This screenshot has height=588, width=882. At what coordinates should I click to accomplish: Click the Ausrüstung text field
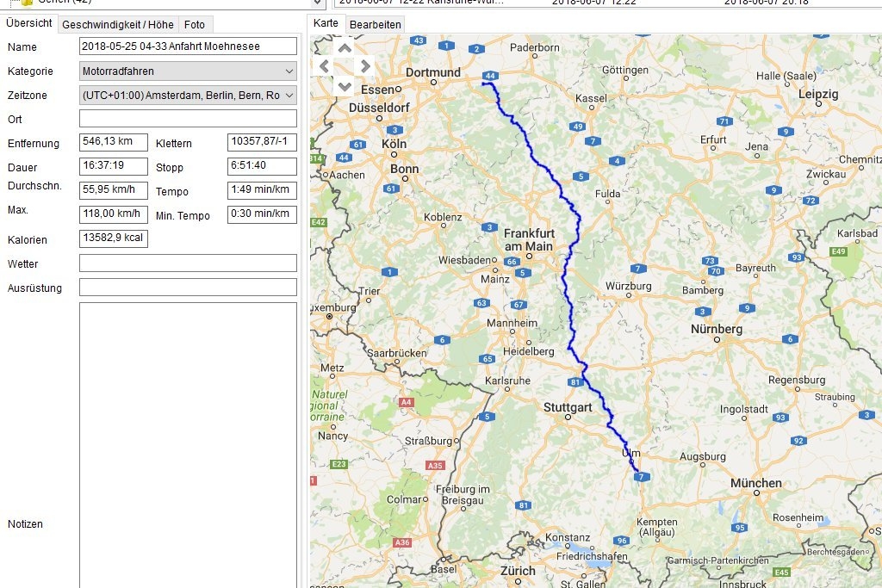pyautogui.click(x=188, y=288)
